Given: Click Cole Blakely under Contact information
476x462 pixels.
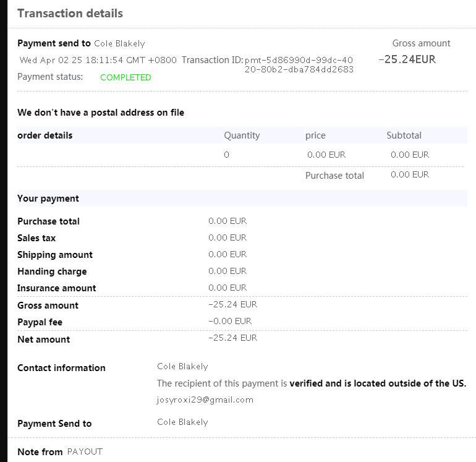Looking at the screenshot, I should (x=182, y=367).
